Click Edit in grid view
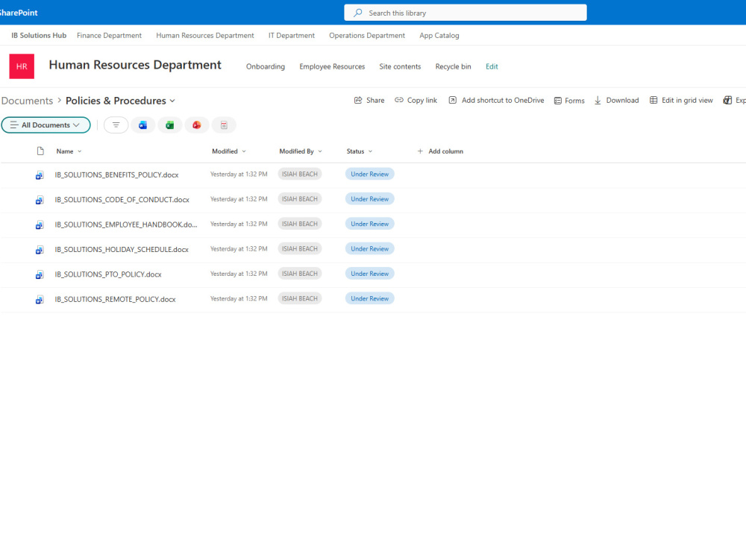Image resolution: width=746 pixels, height=560 pixels. coord(681,101)
